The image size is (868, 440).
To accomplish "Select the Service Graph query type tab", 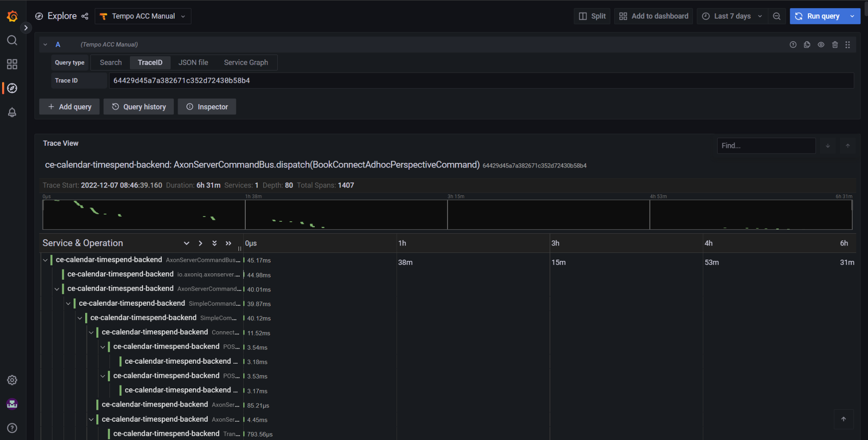I will point(246,63).
